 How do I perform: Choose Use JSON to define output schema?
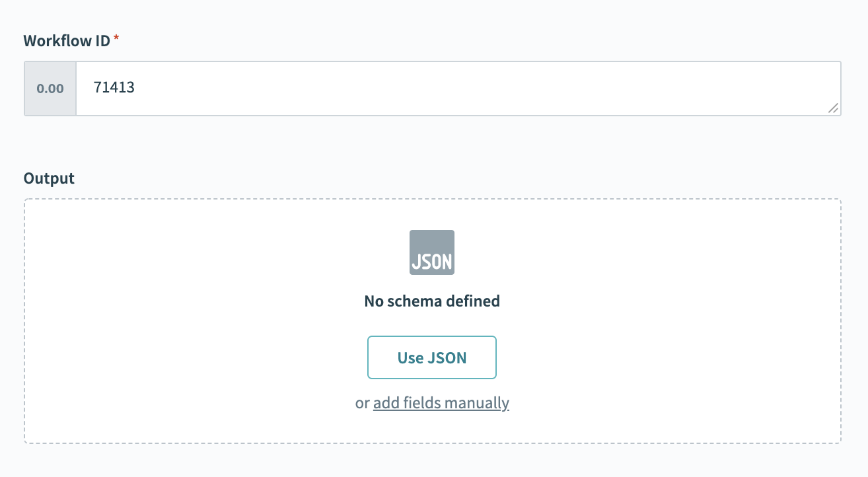click(432, 357)
